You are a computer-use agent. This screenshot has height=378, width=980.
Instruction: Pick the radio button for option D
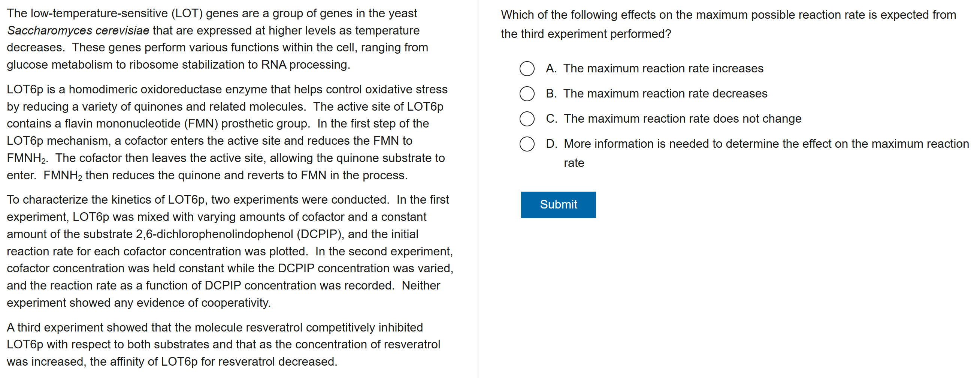point(527,144)
